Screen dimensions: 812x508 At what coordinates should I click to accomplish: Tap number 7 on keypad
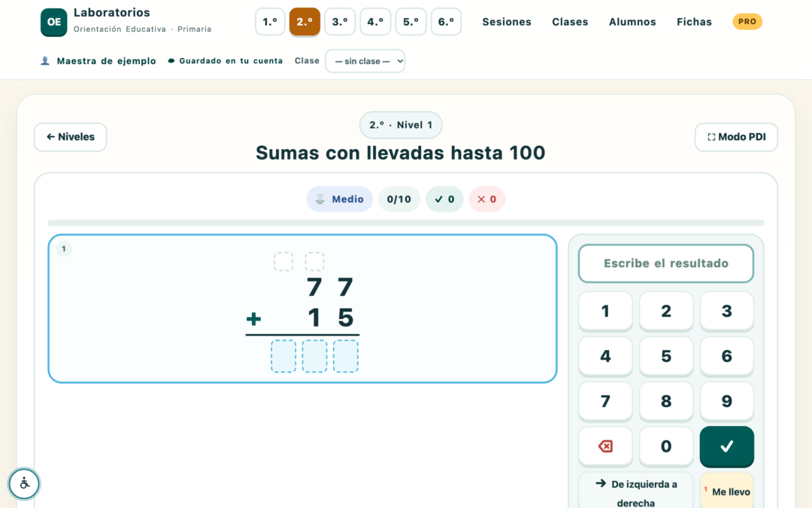[x=605, y=401]
